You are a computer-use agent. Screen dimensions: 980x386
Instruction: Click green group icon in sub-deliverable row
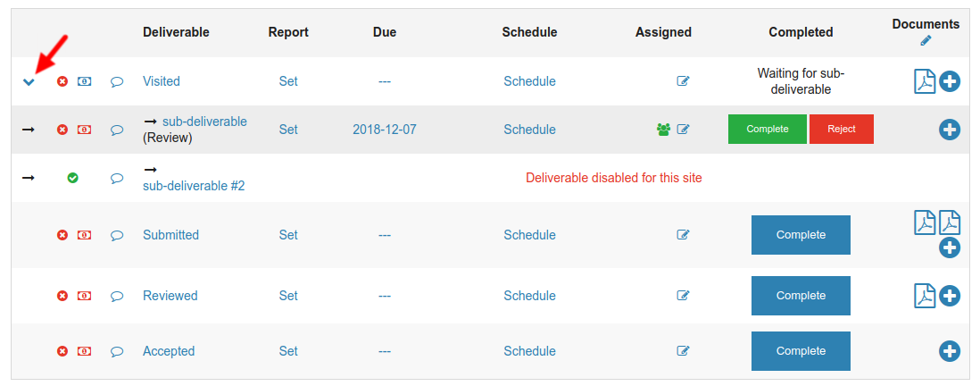[x=663, y=130]
